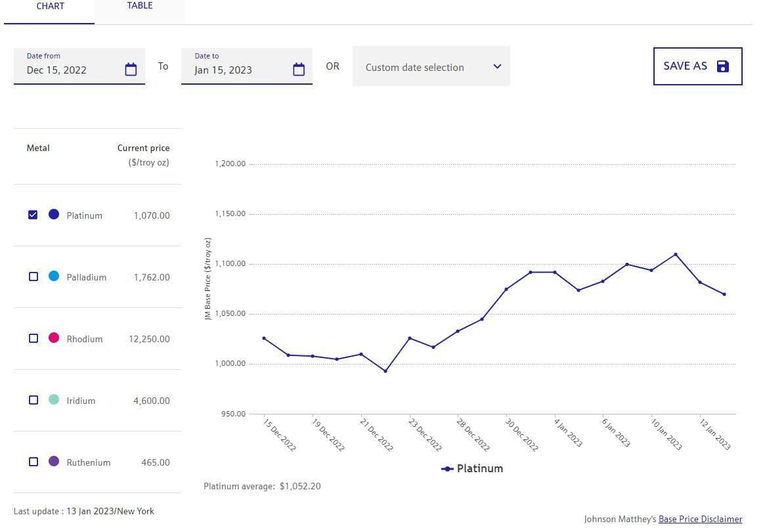Check the Iridium checkbox
This screenshot has height=532, width=765.
[33, 400]
